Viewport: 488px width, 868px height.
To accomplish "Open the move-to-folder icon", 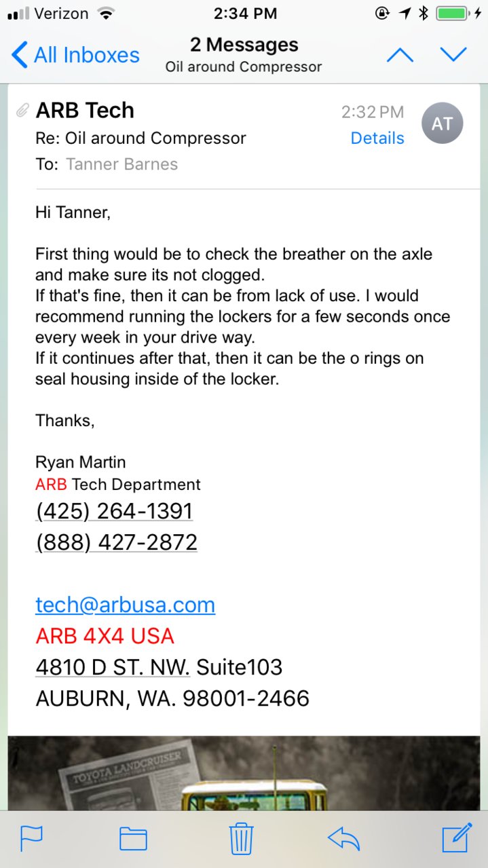I will 134,839.
